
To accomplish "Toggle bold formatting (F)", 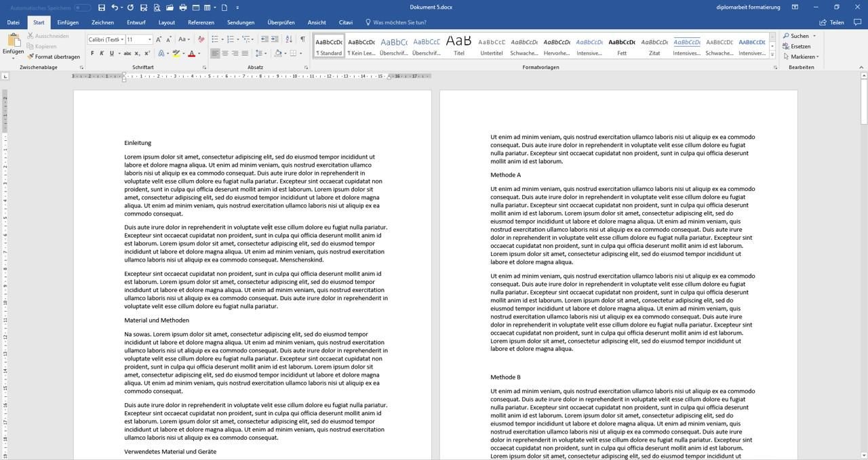I will point(92,54).
